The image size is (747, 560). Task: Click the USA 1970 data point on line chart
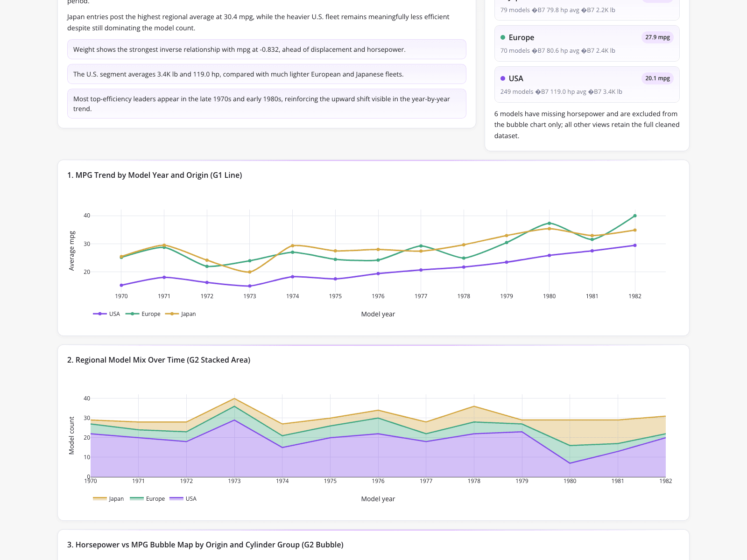coord(121,285)
